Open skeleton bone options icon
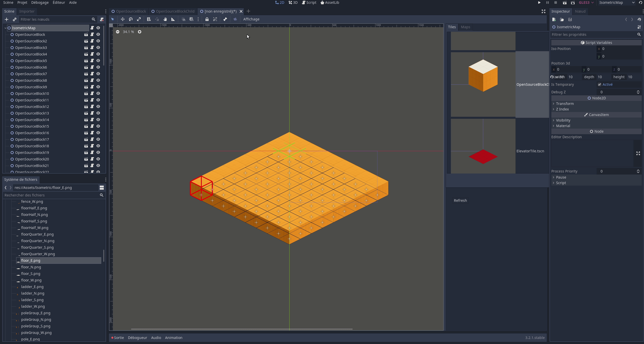644x344 pixels. click(225, 19)
